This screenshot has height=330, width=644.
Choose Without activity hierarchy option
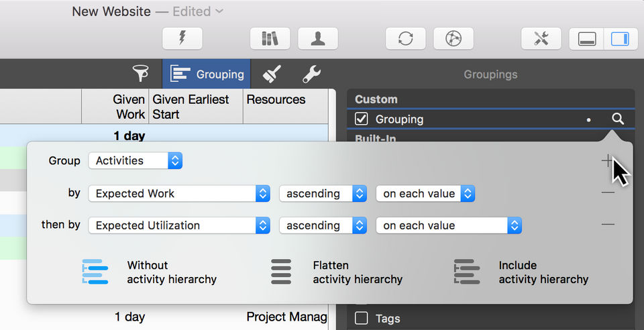coord(148,272)
